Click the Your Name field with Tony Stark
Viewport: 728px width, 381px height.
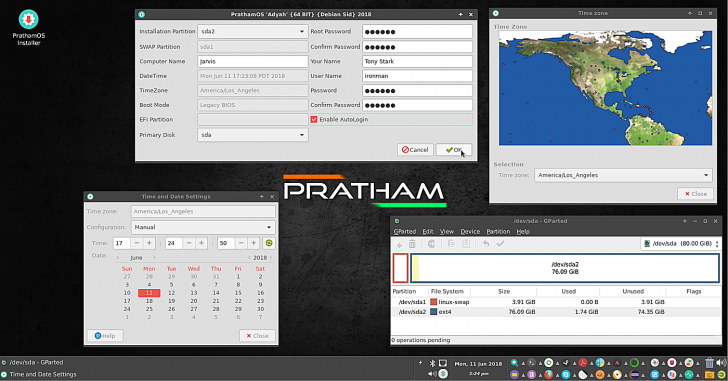[x=417, y=61]
